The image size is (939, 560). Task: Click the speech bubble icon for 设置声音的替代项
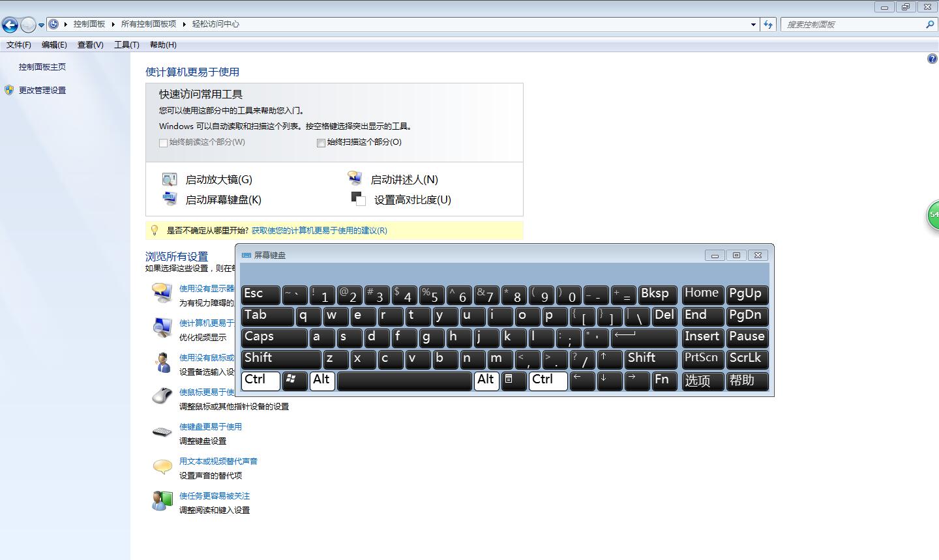click(162, 466)
